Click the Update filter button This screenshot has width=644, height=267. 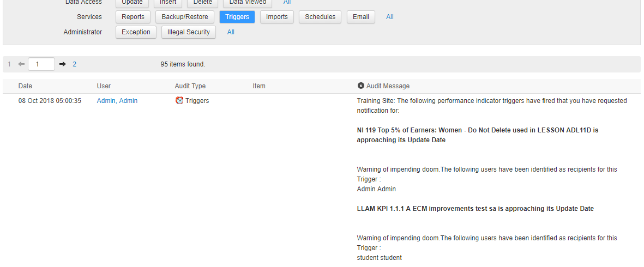coord(133,3)
